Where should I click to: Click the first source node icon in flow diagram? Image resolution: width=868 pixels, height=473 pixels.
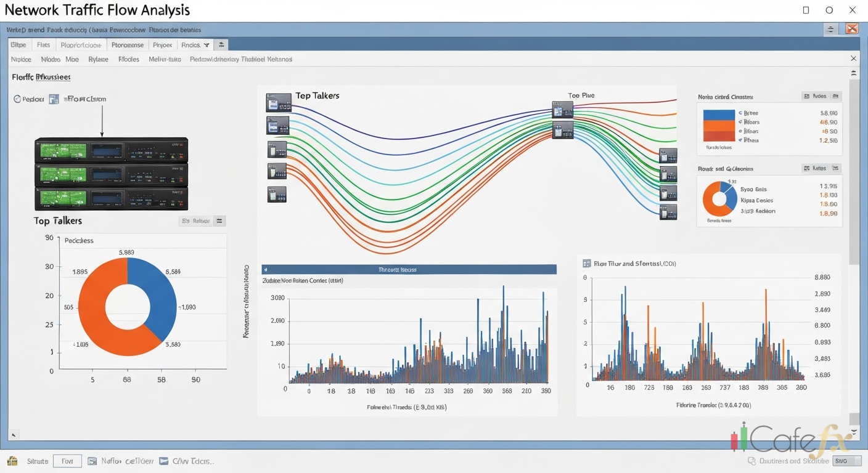(278, 102)
